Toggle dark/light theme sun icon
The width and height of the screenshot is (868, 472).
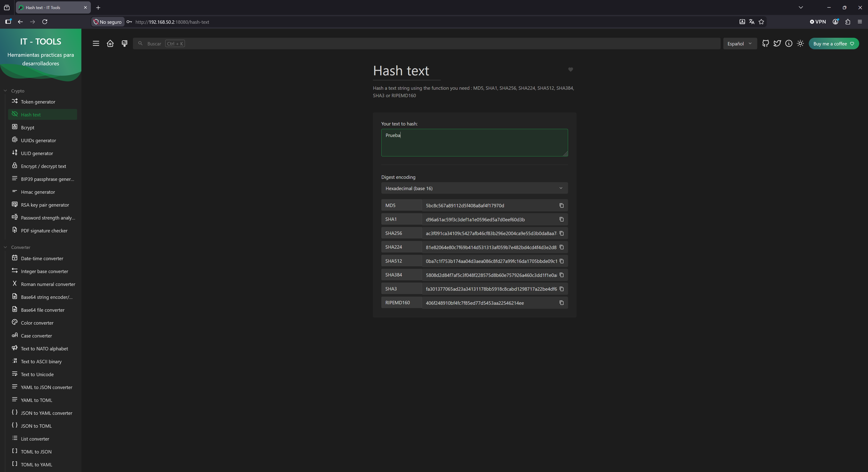(x=800, y=43)
